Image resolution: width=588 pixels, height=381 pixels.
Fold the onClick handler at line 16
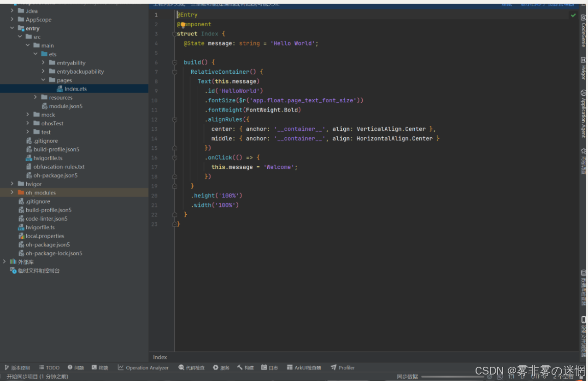174,158
